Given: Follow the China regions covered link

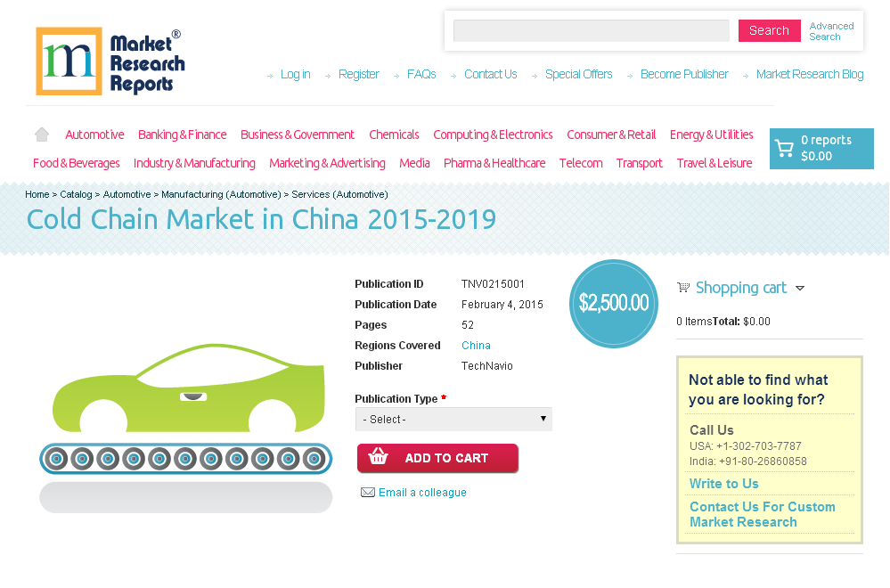Looking at the screenshot, I should 476,345.
